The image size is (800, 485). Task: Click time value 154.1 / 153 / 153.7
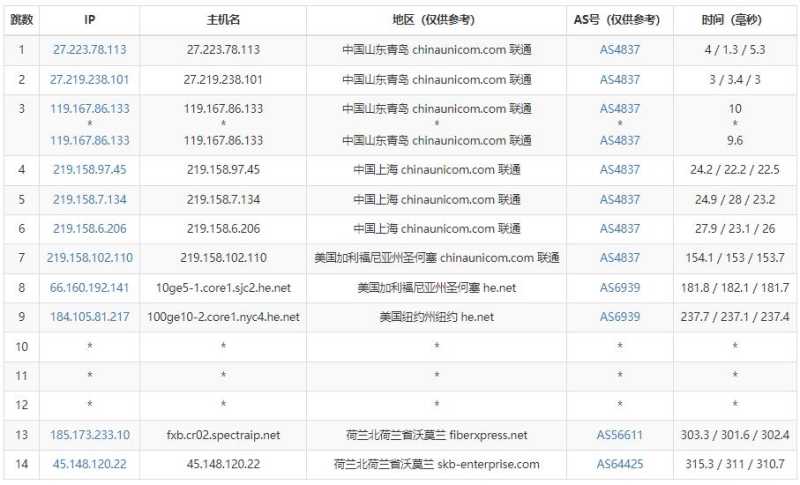(x=735, y=258)
